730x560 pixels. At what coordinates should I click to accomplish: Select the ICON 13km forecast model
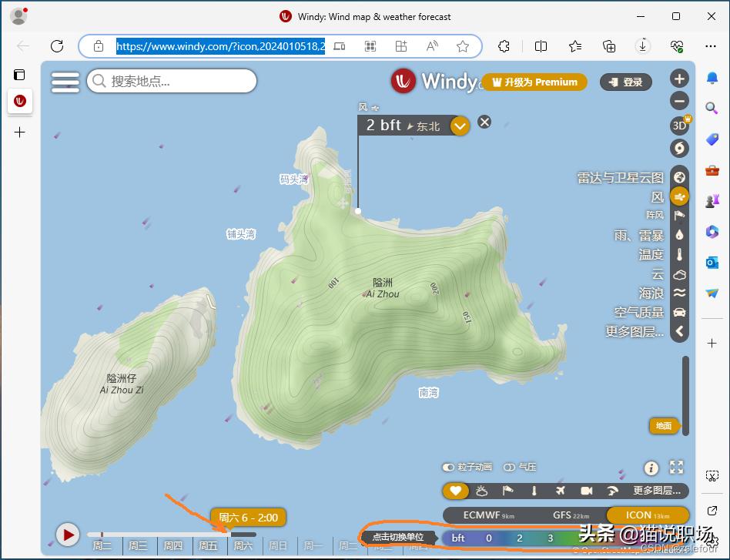647,515
